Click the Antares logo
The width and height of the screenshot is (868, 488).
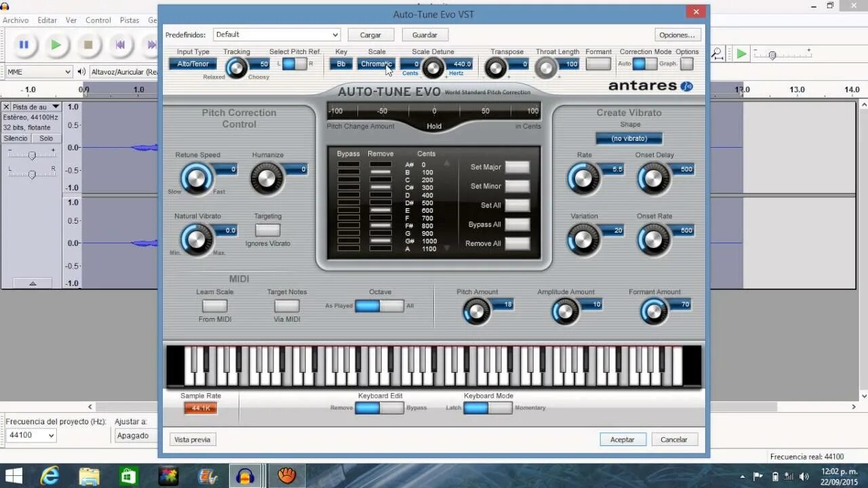click(650, 86)
